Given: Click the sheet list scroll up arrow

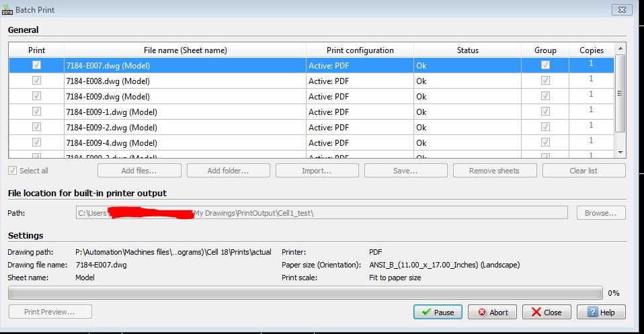Looking at the screenshot, I should tap(620, 48).
